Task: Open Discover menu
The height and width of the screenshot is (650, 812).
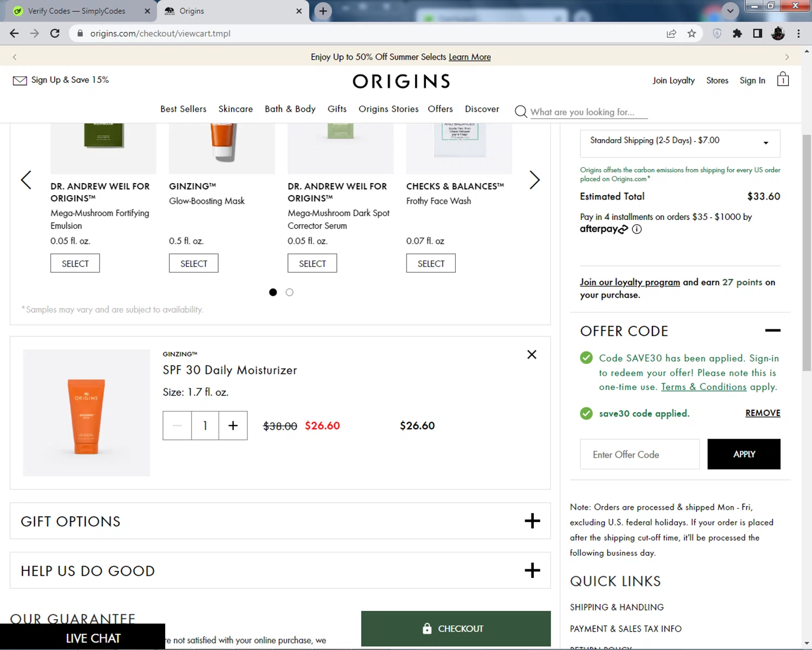Action: (482, 109)
